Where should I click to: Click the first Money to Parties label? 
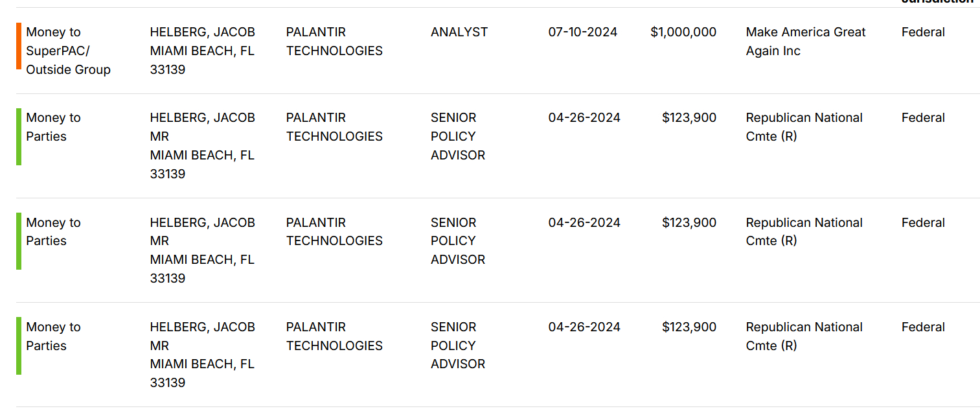point(53,127)
